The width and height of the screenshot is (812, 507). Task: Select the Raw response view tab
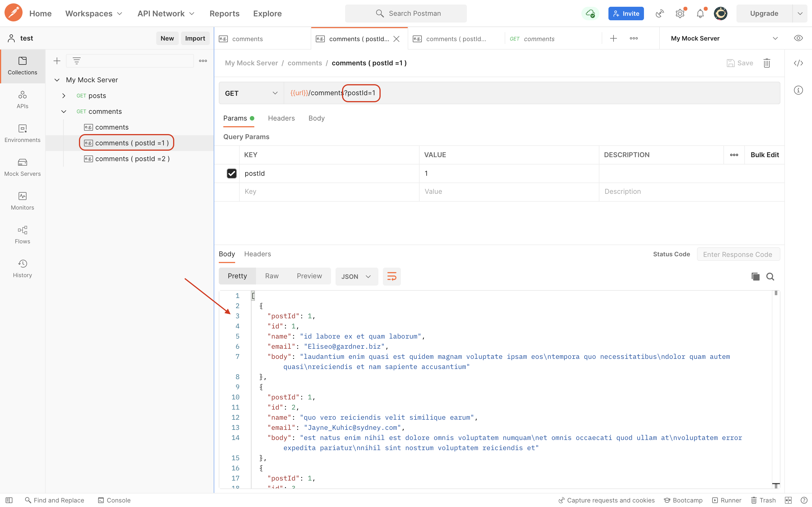(x=272, y=276)
